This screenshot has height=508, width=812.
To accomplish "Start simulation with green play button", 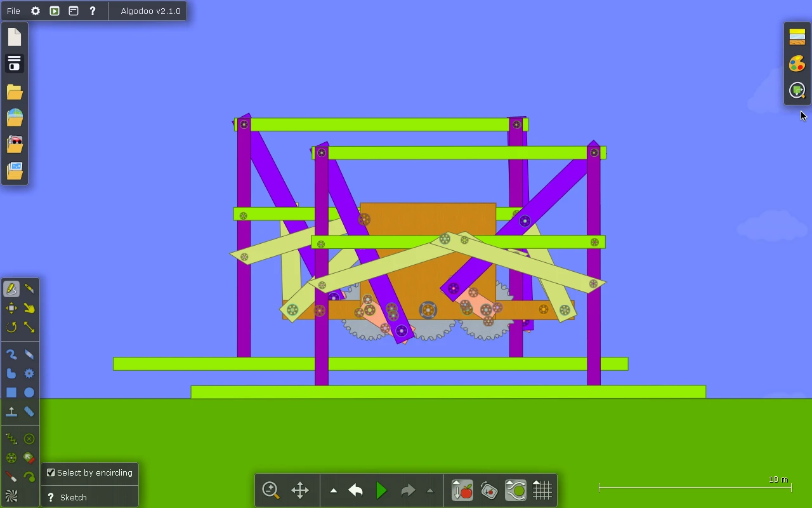I will coord(381,490).
